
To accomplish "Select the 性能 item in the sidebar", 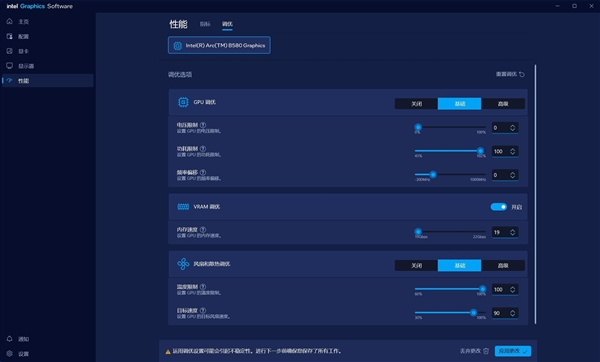I will [48, 80].
